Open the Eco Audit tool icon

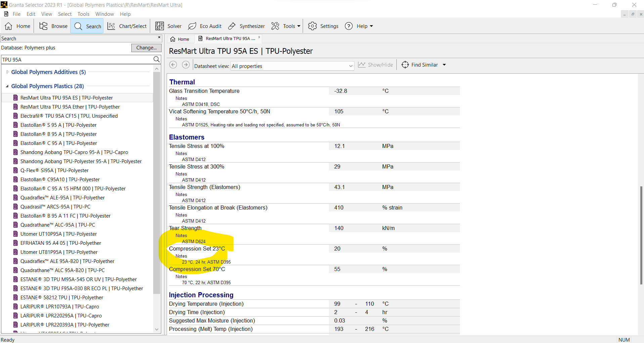192,26
